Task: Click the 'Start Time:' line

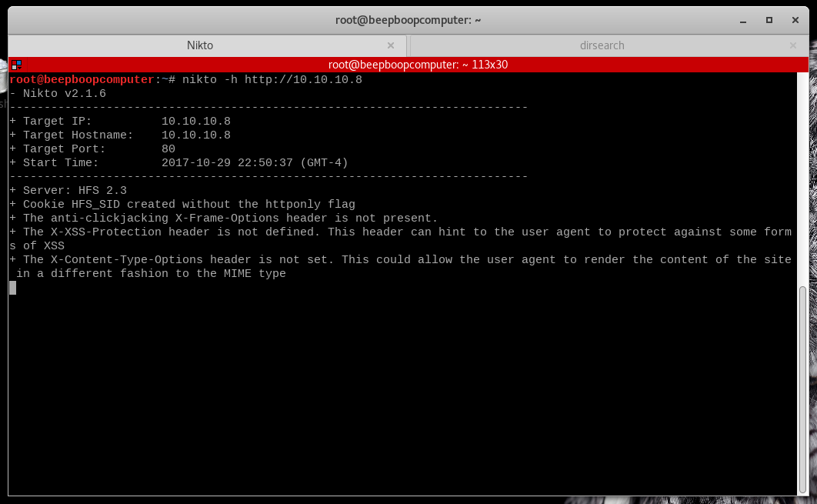Action: coord(178,162)
